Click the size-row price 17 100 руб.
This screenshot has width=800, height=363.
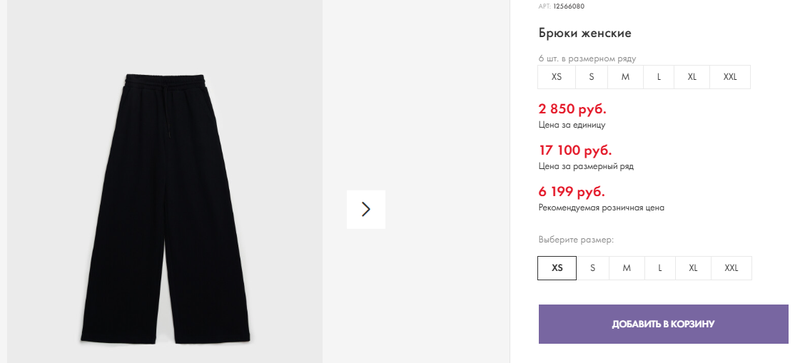pyautogui.click(x=575, y=150)
